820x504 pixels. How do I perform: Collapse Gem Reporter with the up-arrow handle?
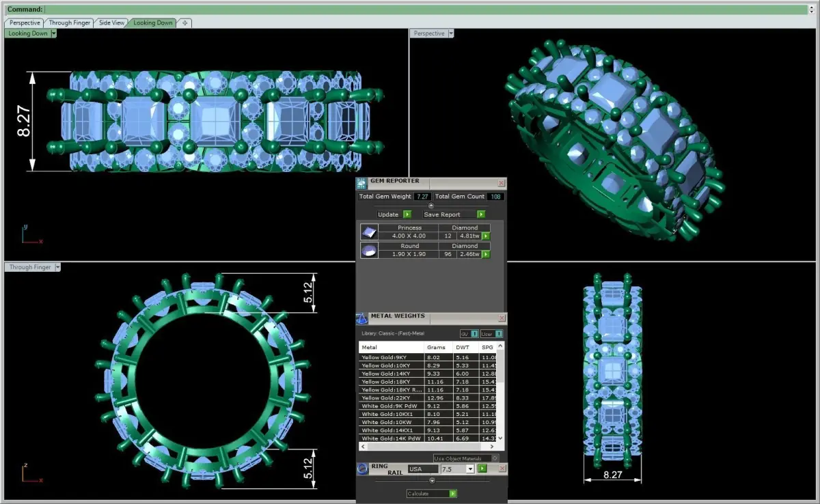click(430, 205)
